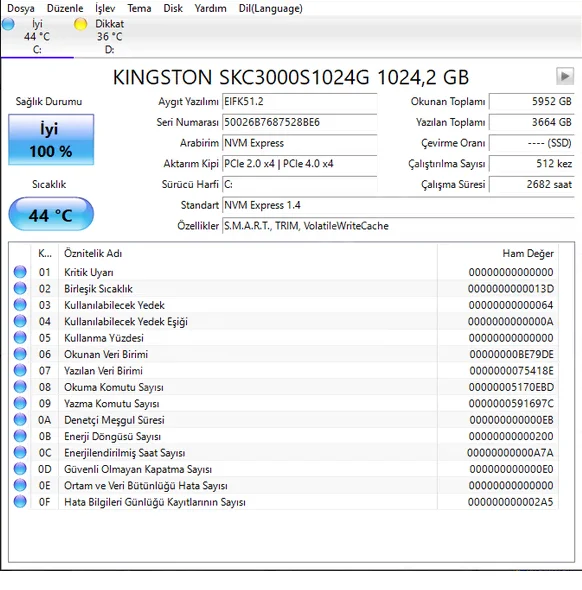This screenshot has width=582, height=590.
Task: Click status circle of Okuma Komutu Sayısı row
Action: tap(20, 386)
